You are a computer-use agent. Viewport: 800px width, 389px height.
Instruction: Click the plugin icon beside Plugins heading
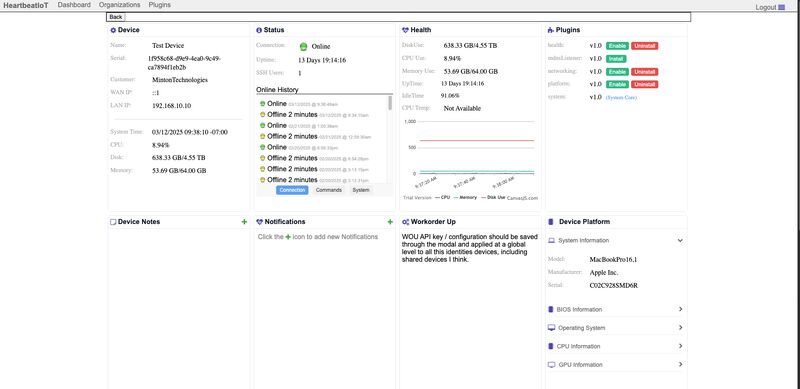[x=551, y=30]
